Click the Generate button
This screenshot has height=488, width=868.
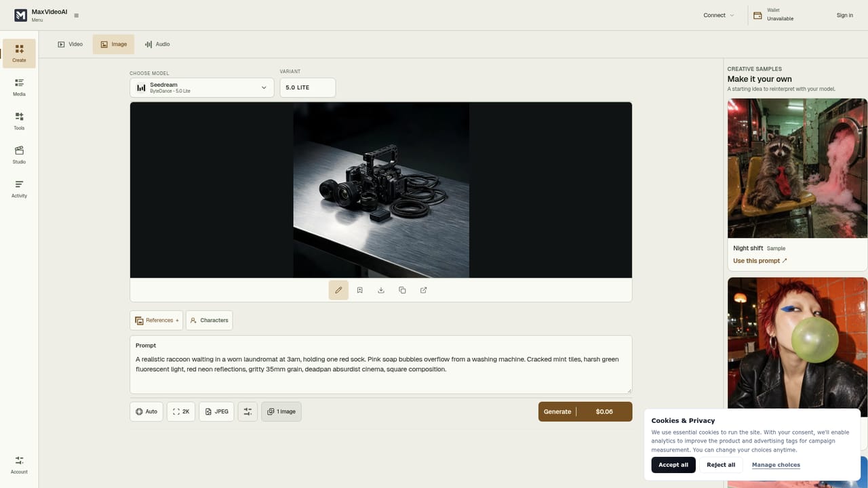(x=585, y=411)
